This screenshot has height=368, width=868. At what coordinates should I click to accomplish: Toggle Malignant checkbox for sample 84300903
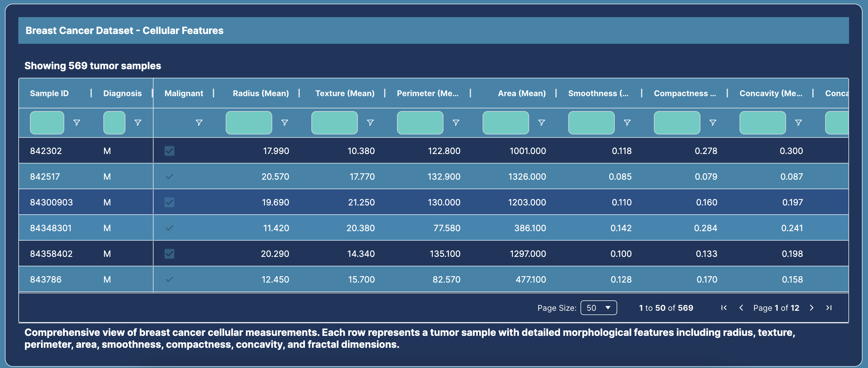(x=169, y=202)
